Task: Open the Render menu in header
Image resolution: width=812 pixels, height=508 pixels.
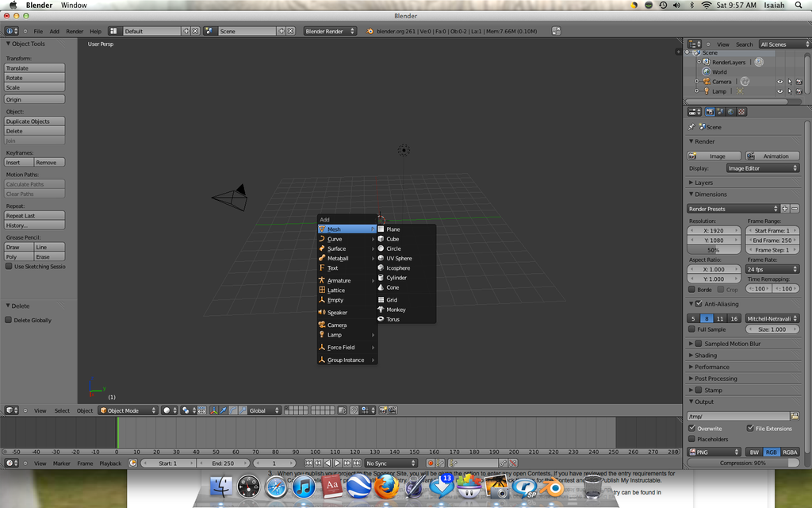Action: [75, 31]
